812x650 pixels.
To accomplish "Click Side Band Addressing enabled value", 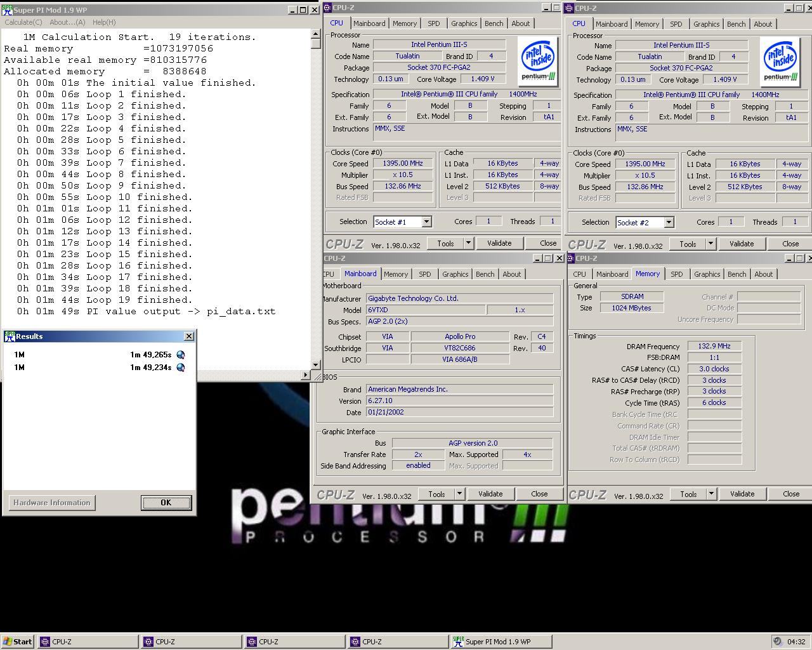I will click(x=418, y=465).
